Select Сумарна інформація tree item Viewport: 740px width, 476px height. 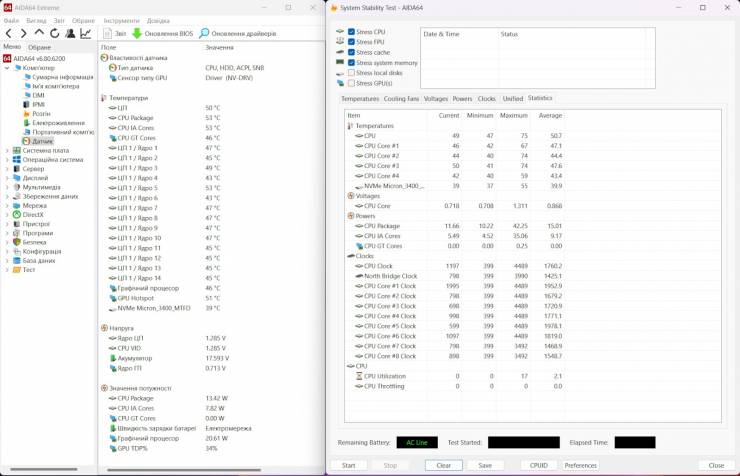point(62,77)
